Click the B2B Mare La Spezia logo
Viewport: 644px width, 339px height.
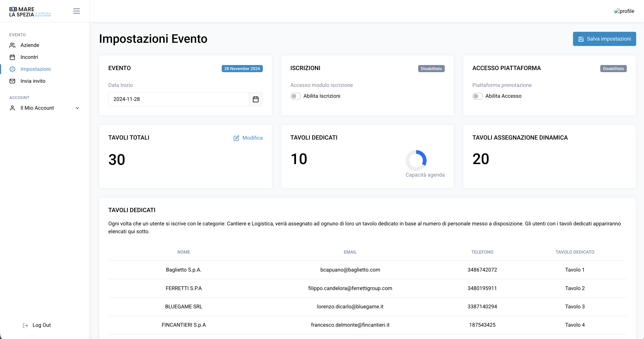tap(30, 12)
